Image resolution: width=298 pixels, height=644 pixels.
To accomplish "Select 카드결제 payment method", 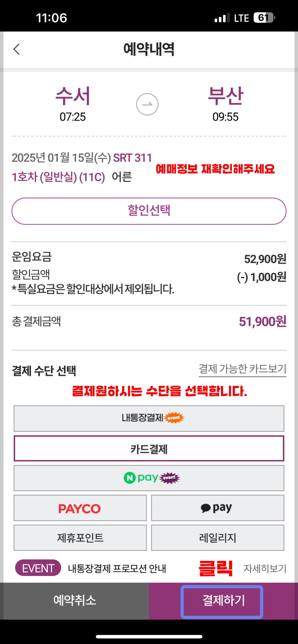I will pos(149,449).
